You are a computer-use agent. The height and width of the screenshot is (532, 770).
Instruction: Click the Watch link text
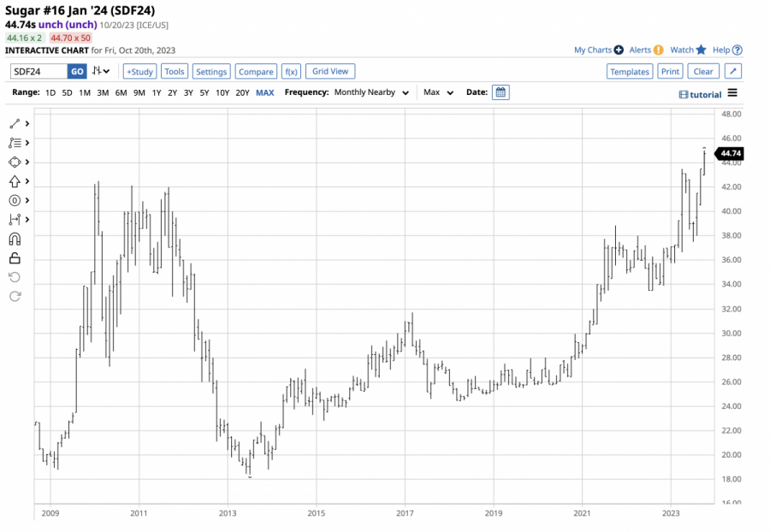coord(682,50)
